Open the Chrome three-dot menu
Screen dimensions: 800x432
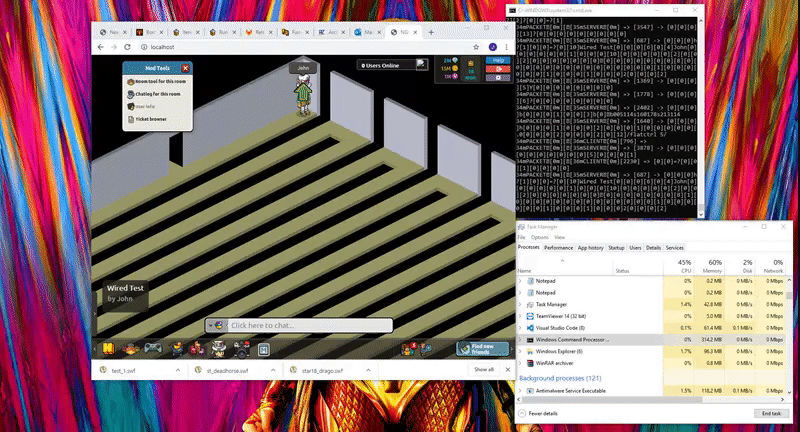coord(506,47)
